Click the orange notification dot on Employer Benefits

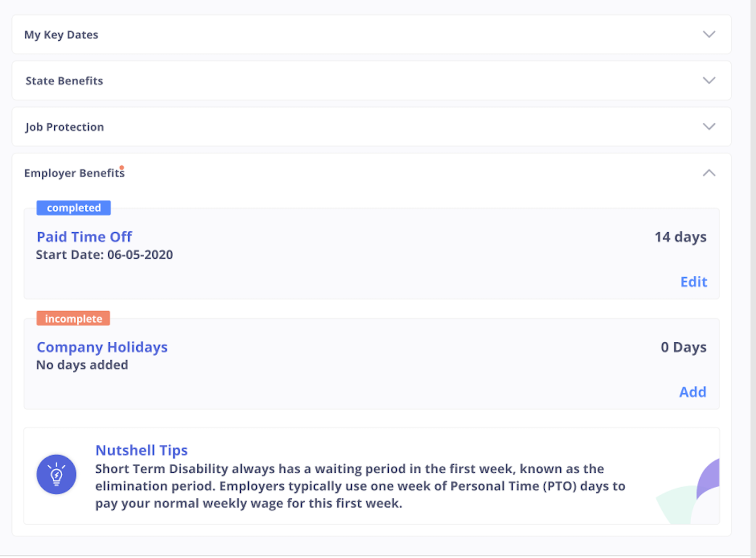(x=122, y=167)
